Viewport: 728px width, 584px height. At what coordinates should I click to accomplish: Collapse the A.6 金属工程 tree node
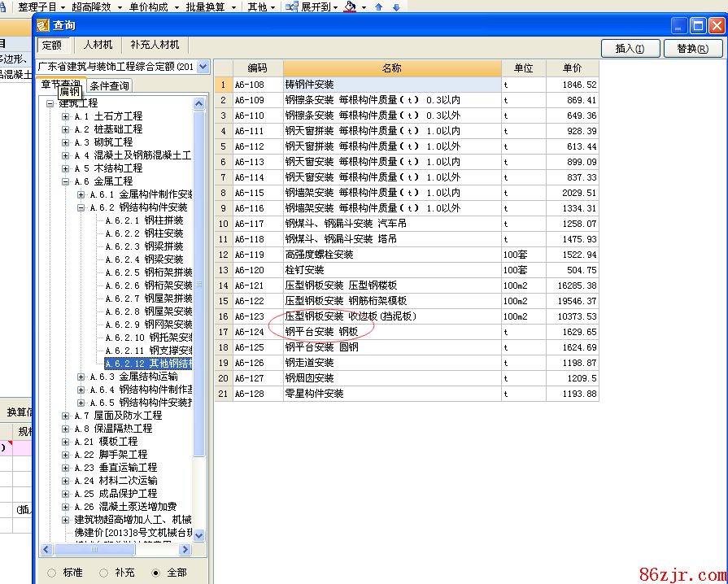click(65, 181)
